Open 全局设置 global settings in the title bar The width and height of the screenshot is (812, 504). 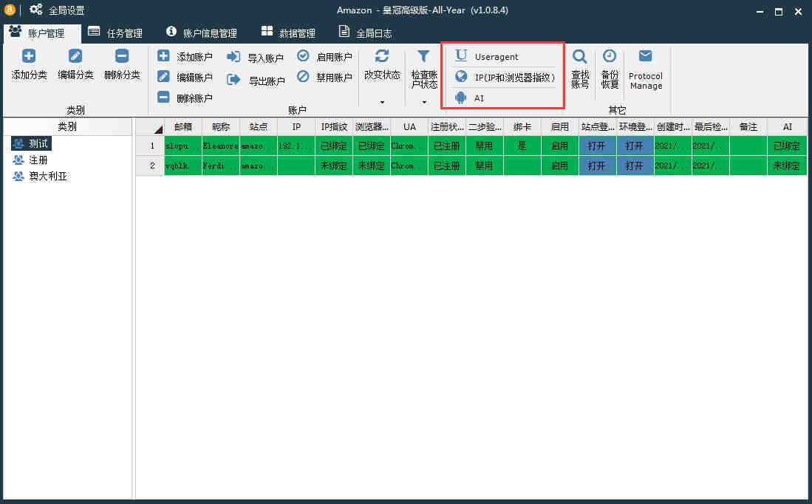pos(57,10)
